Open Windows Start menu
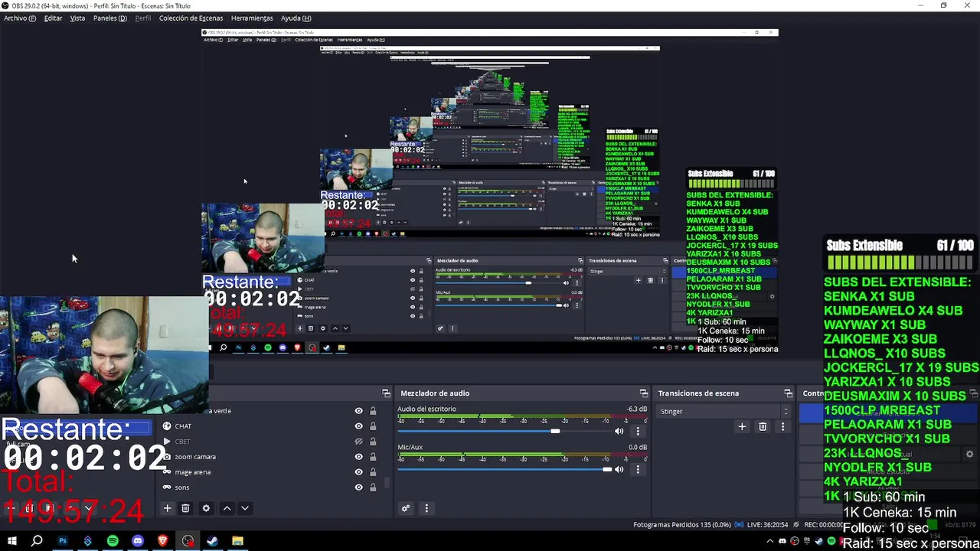 (x=12, y=541)
